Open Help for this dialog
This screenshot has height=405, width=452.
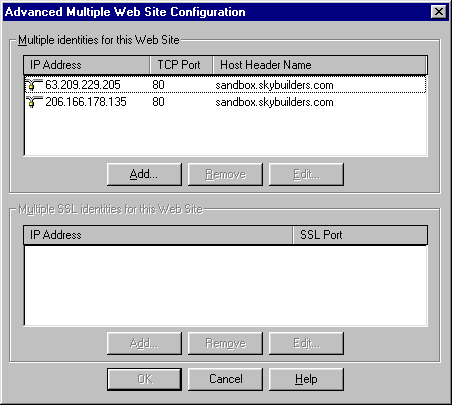tap(306, 379)
